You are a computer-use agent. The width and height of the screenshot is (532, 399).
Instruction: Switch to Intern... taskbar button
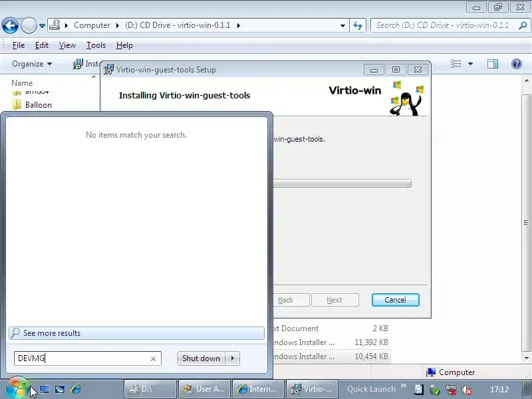click(x=259, y=389)
